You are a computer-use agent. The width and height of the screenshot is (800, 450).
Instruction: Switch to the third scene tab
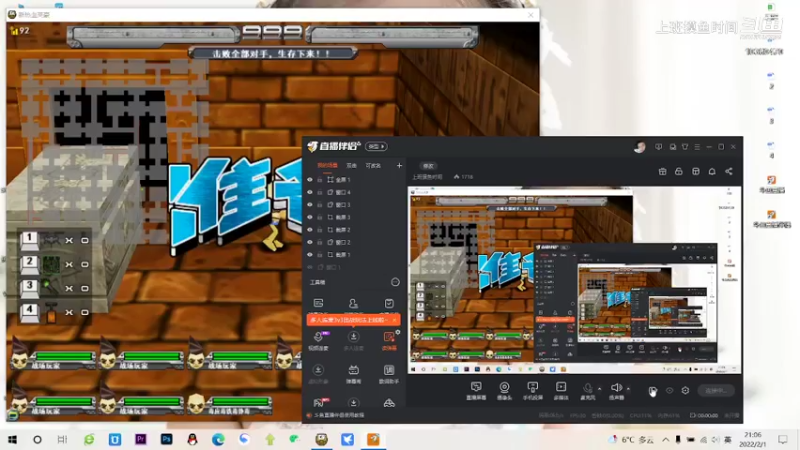[373, 165]
